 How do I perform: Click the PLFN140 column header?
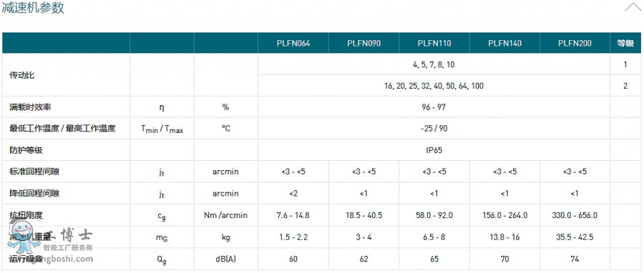(x=504, y=43)
